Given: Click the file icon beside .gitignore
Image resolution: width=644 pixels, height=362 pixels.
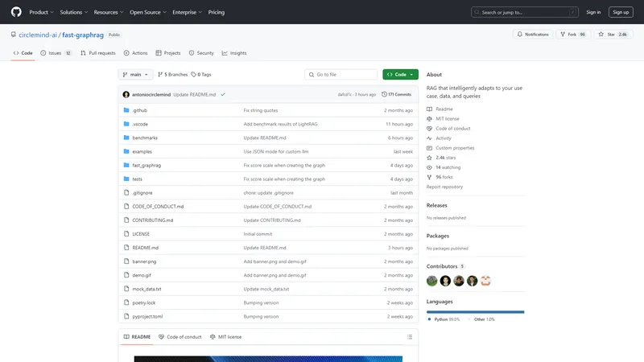Looking at the screenshot, I should pos(126,192).
